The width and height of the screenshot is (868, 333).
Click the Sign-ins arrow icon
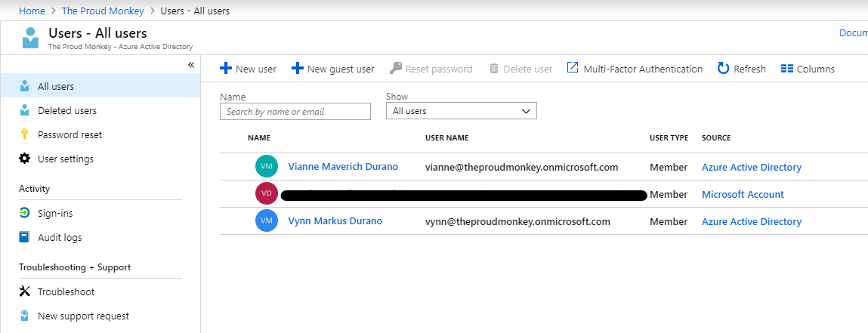point(24,213)
